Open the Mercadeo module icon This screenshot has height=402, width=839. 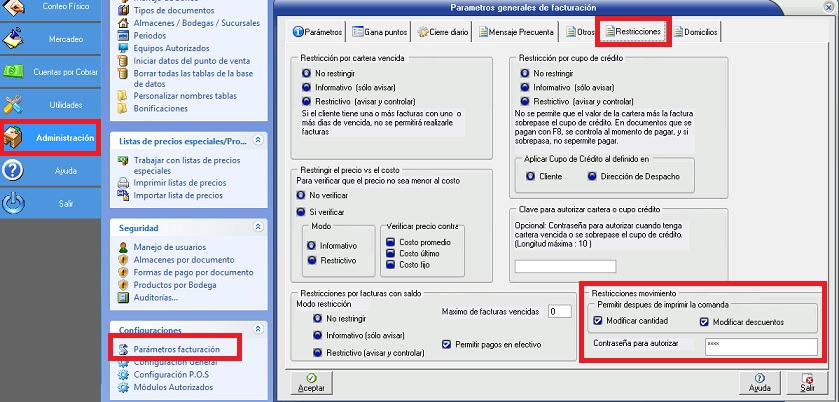click(x=14, y=39)
